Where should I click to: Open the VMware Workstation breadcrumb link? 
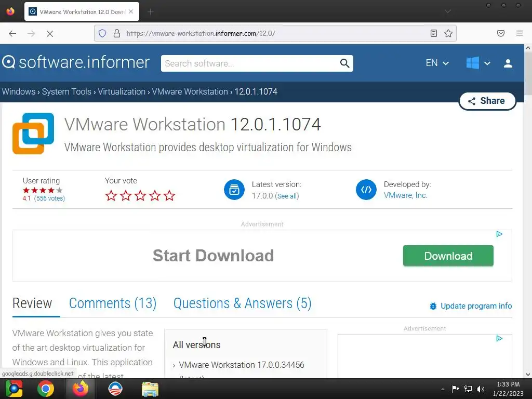pos(190,91)
